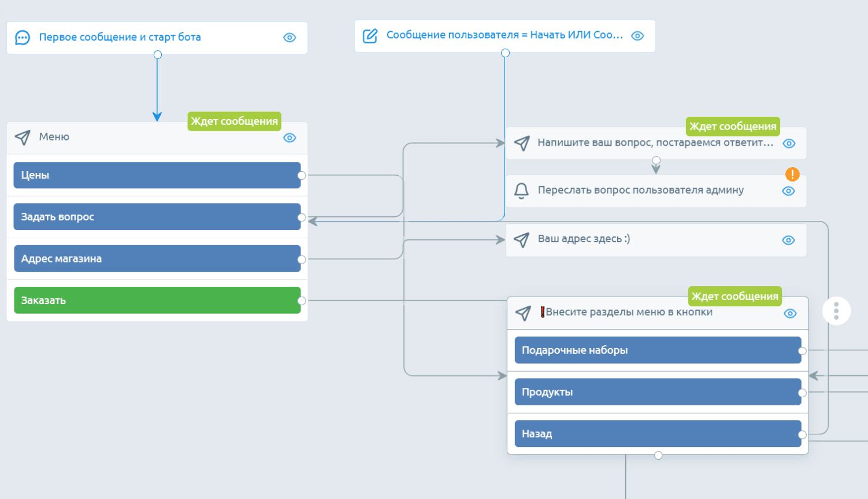Click the connector dot on the Цены button
868x499 pixels.
(x=302, y=175)
